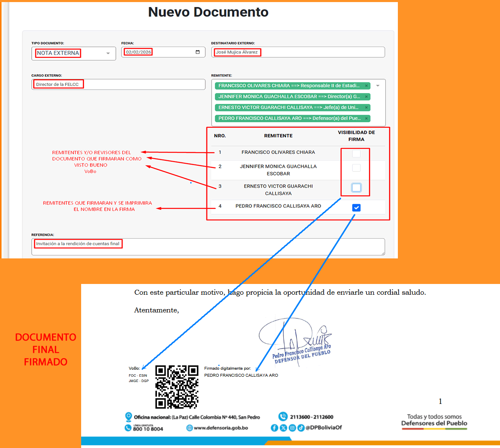Click the TikTok icon in document footer

301,428
